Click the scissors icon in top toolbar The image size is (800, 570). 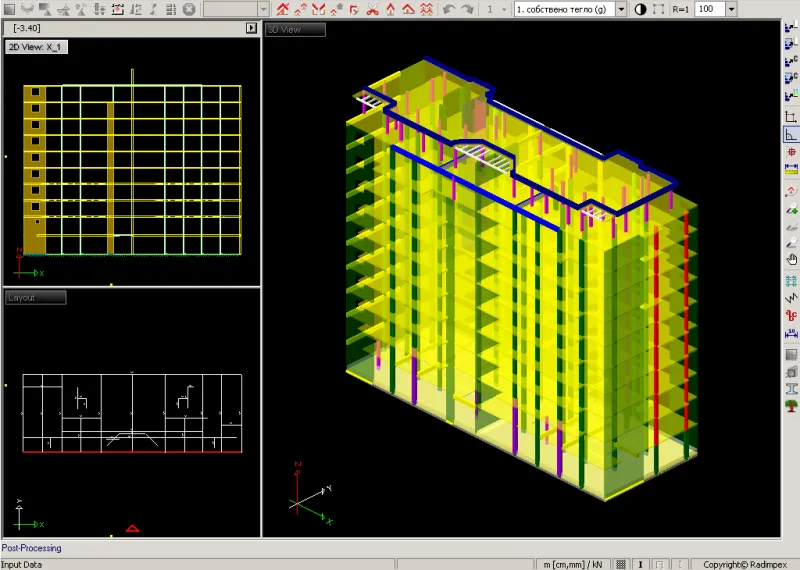point(372,9)
